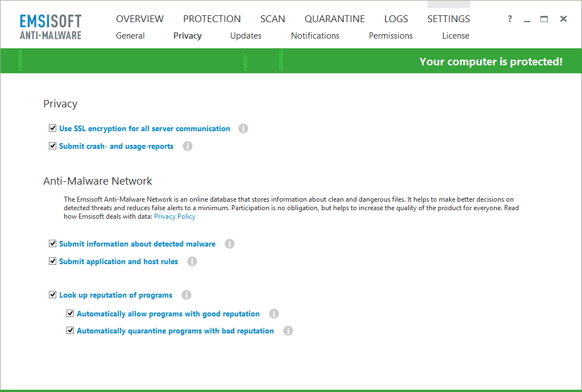Click the 'Anti-Malware Network' heading
This screenshot has width=582, height=392.
[x=98, y=181]
